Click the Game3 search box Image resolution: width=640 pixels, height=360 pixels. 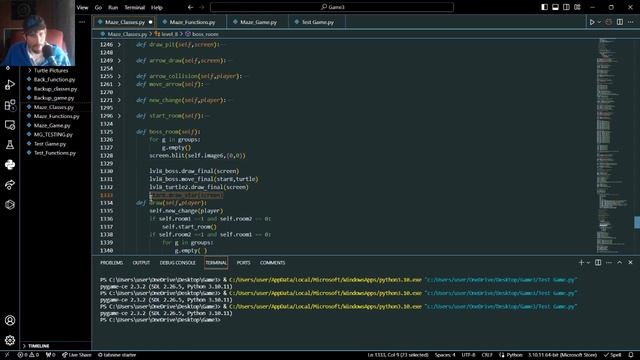[332, 7]
